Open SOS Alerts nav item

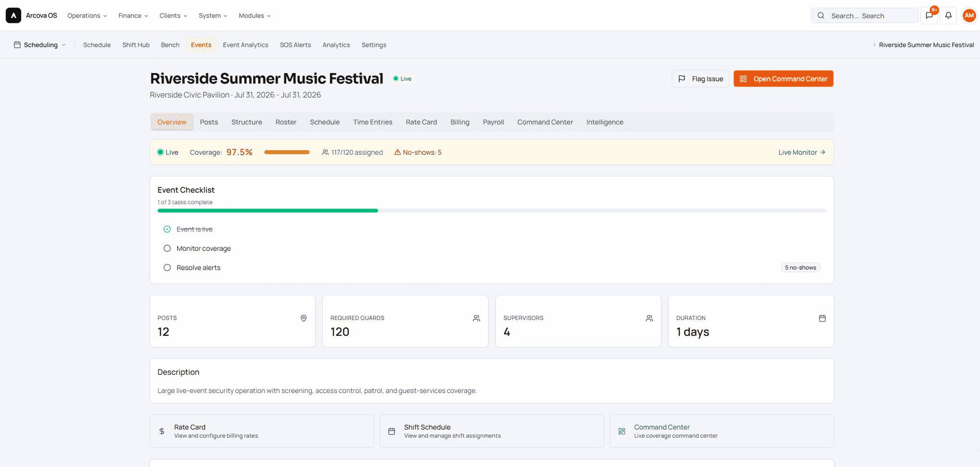pyautogui.click(x=295, y=45)
